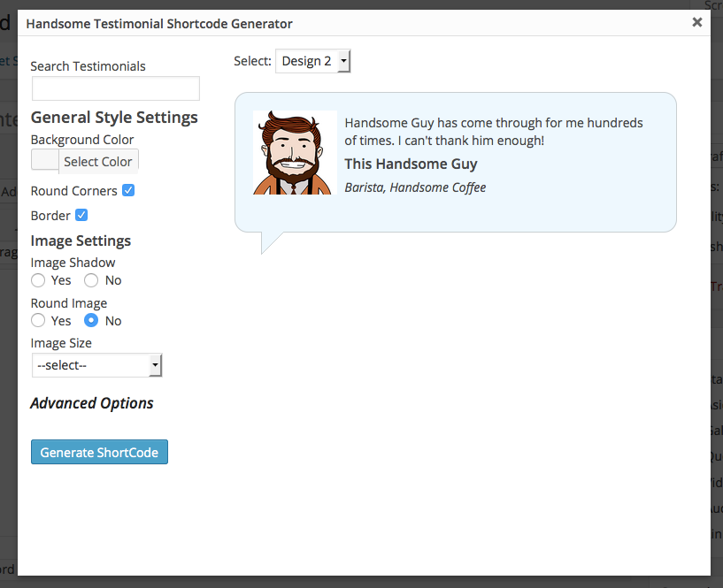Screen dimensions: 723x588
Task: Open the Design 2 select dropdown
Action: (313, 61)
